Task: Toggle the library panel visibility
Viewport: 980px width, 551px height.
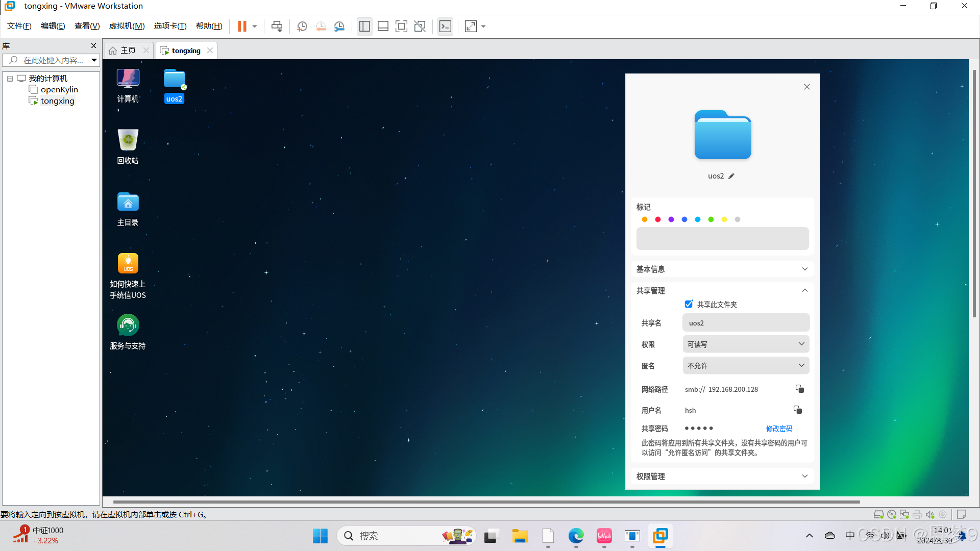Action: click(364, 26)
